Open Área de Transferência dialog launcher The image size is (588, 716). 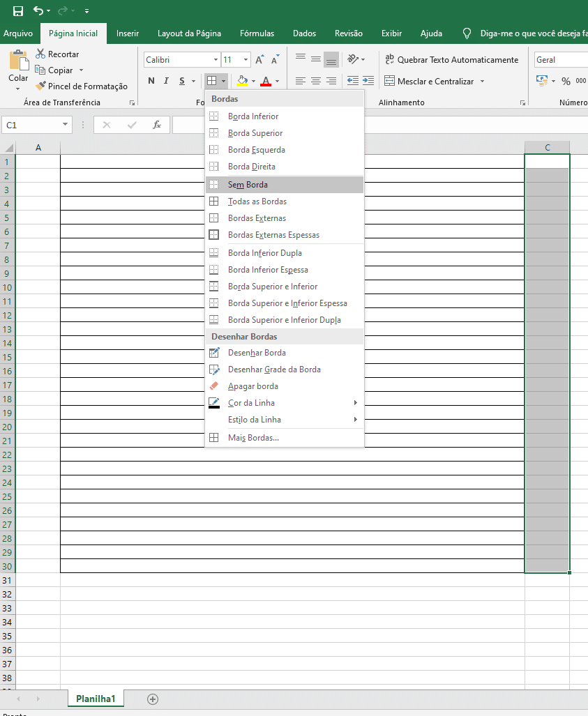pos(132,102)
